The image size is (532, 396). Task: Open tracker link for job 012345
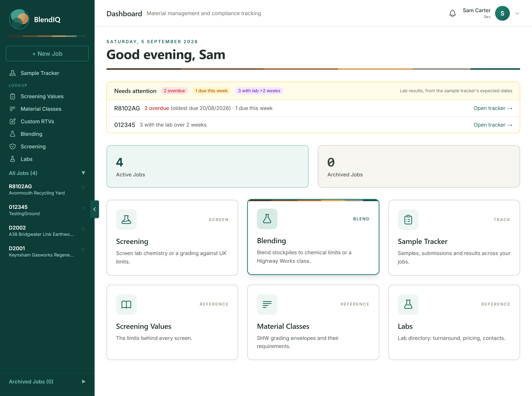pos(493,125)
